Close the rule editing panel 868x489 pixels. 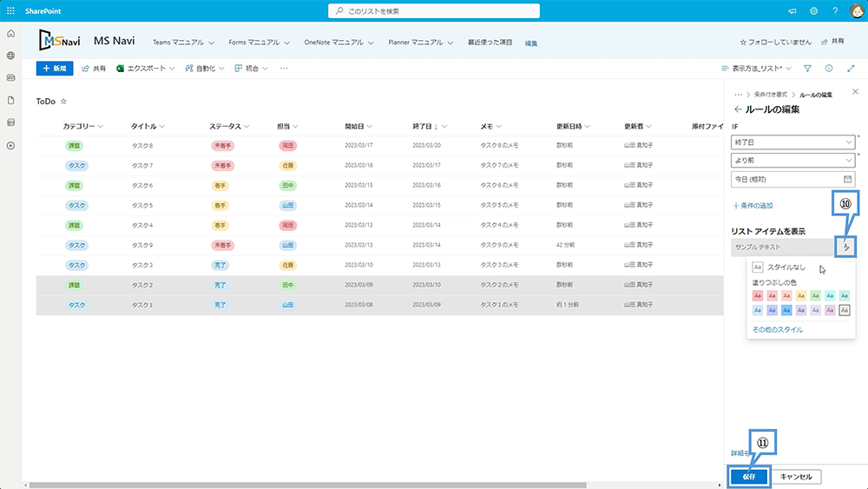click(855, 91)
